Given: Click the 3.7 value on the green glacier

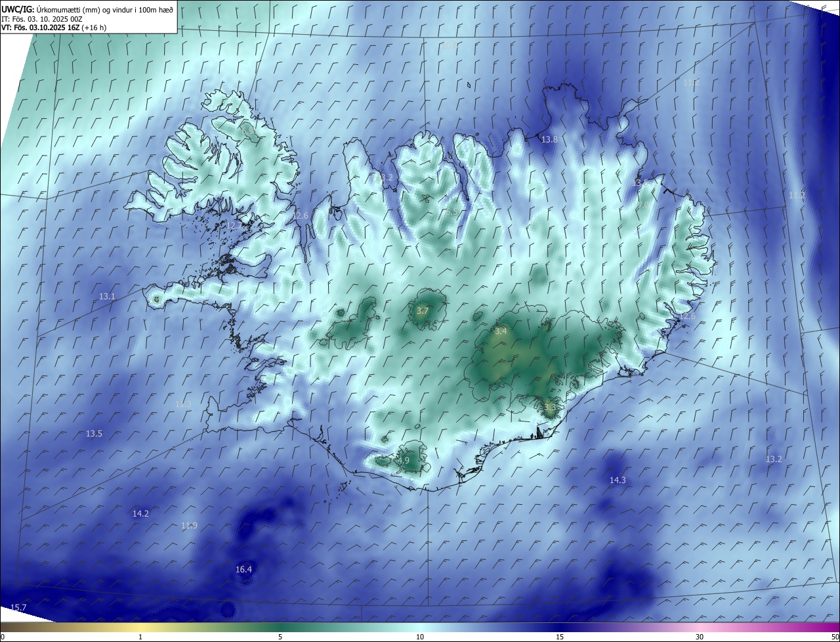Looking at the screenshot, I should pos(423,310).
